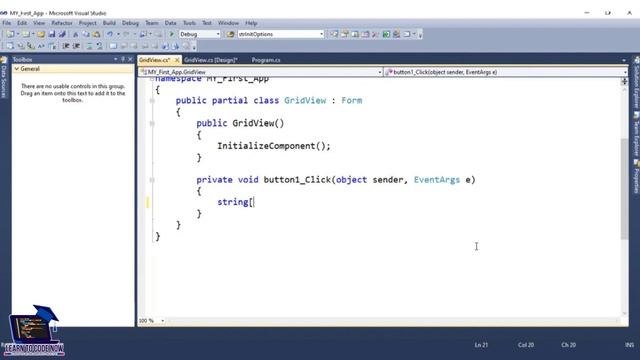Click the InitializeComponent(); code line
The height and width of the screenshot is (360, 640).
[273, 146]
